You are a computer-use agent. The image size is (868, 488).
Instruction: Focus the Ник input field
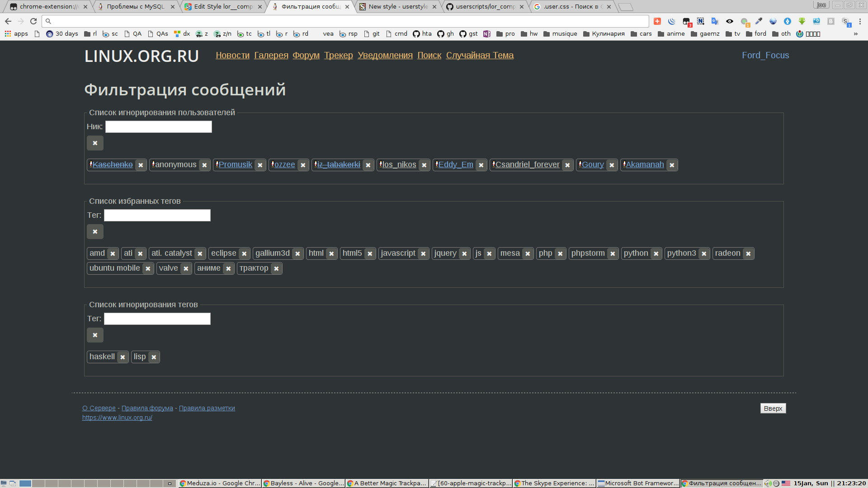(x=159, y=127)
